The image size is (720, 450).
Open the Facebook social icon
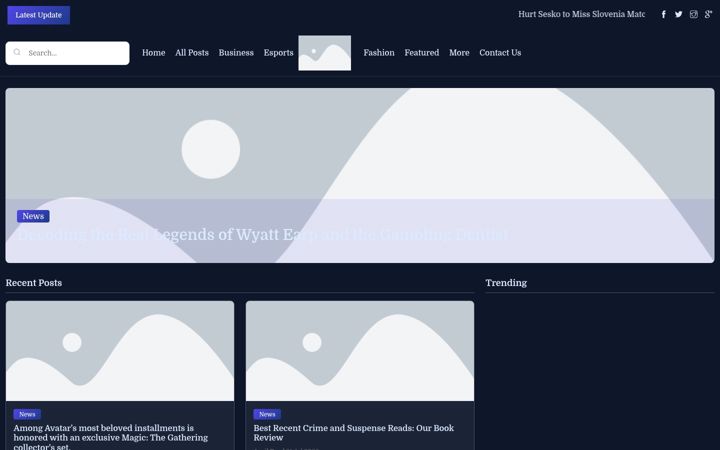[x=664, y=14]
